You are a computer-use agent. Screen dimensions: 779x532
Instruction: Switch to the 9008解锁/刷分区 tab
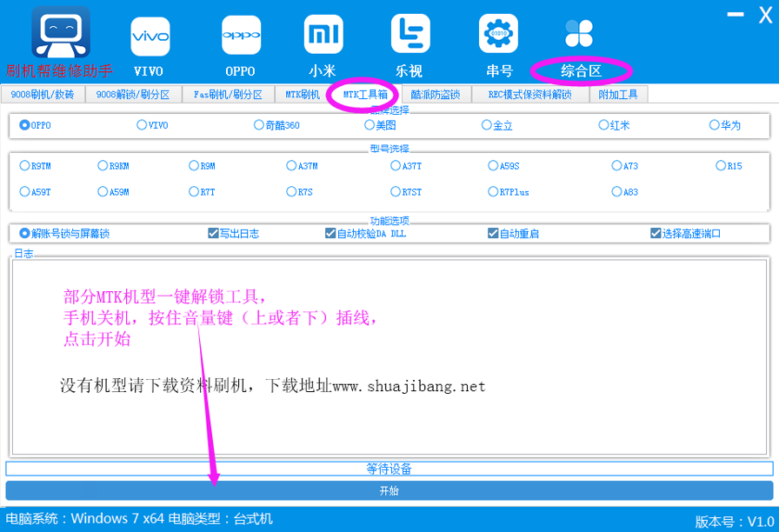[133, 95]
